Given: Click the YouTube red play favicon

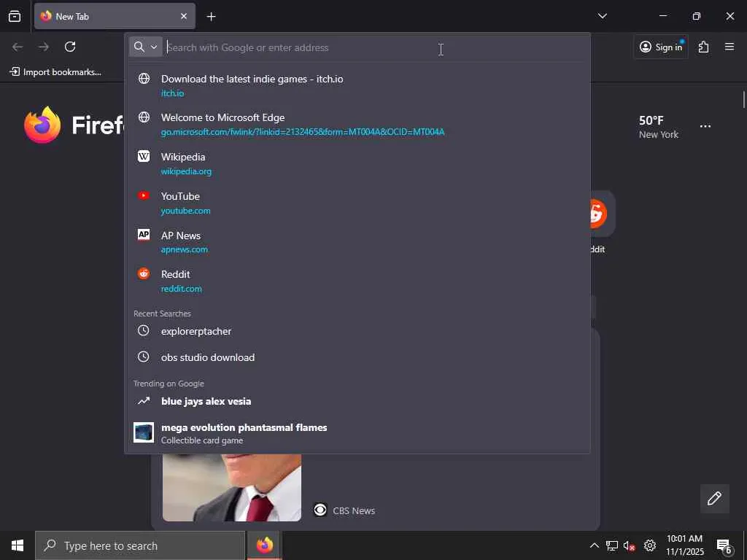Looking at the screenshot, I should (x=144, y=195).
